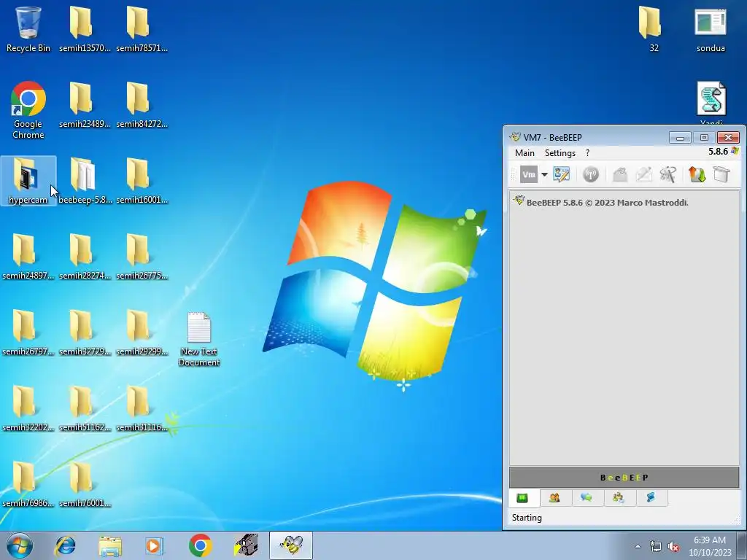Select the semih16001... folder
The height and width of the screenshot is (560, 747).
(142, 181)
